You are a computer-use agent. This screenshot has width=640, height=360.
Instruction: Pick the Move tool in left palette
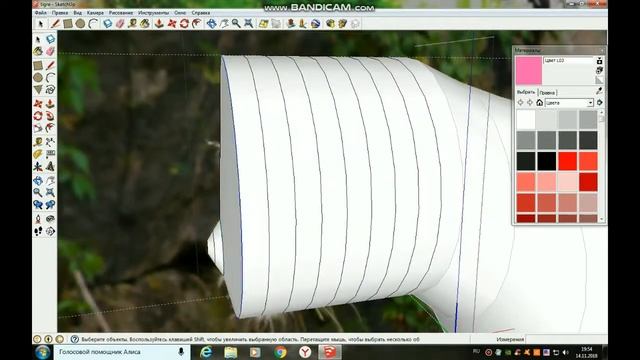(38, 104)
